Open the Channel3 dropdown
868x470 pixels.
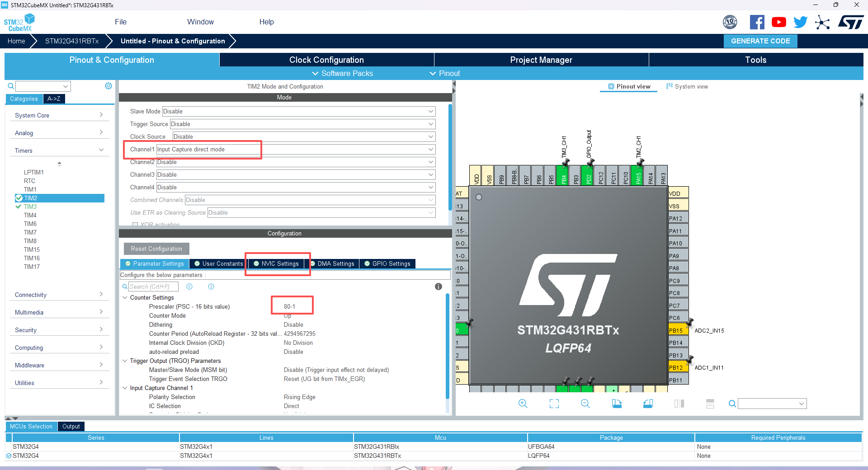(x=296, y=174)
